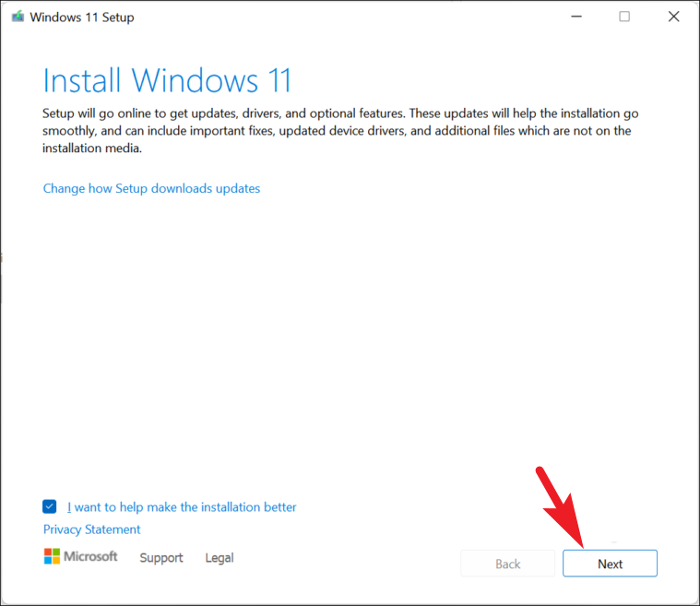The height and width of the screenshot is (606, 700).
Task: Maximize the Windows 11 Setup window
Action: (x=624, y=17)
